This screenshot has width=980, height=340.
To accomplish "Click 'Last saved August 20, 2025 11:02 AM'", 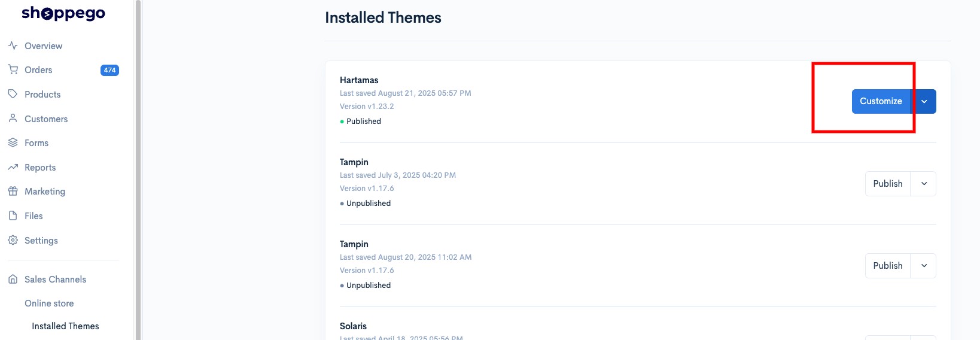I will (406, 257).
